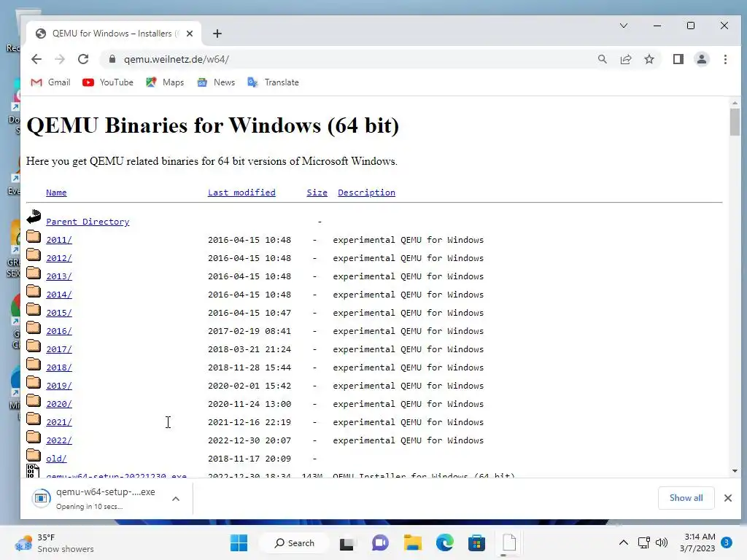747x560 pixels.
Task: Click the page vertical scrollbar thumb
Action: [735, 122]
